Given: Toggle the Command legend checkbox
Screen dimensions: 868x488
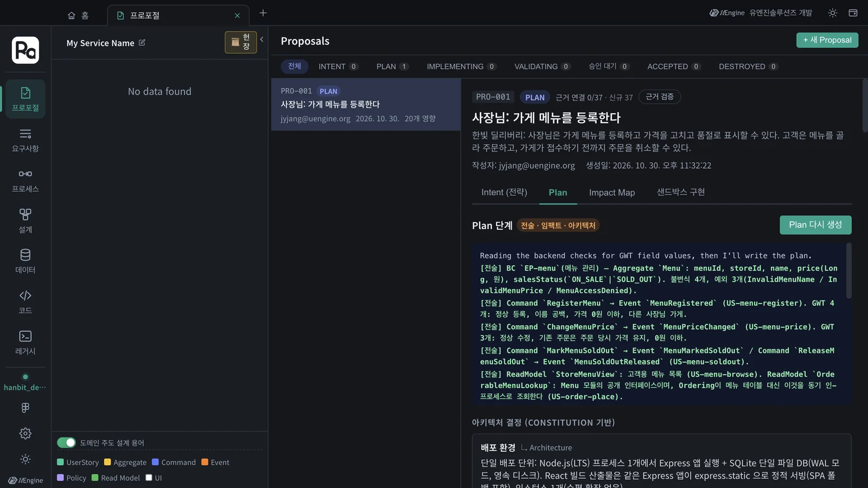Looking at the screenshot, I should point(155,462).
